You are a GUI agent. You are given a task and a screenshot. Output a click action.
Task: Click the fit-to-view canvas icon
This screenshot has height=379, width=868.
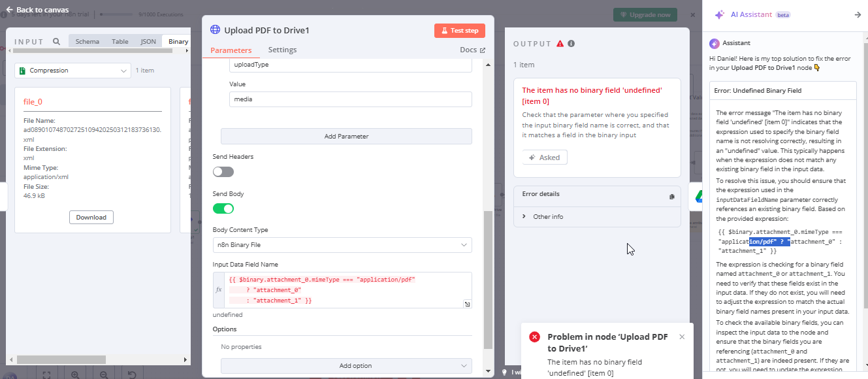(x=47, y=375)
